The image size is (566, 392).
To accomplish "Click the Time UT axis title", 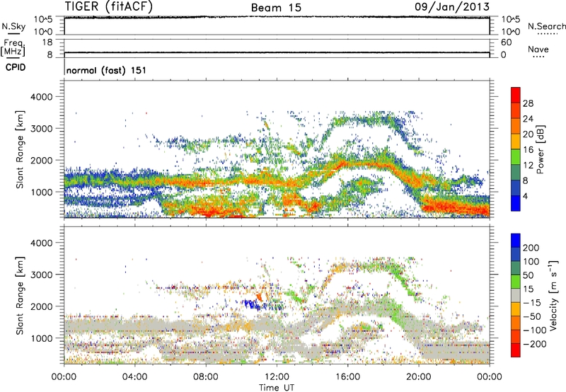I will tap(277, 388).
